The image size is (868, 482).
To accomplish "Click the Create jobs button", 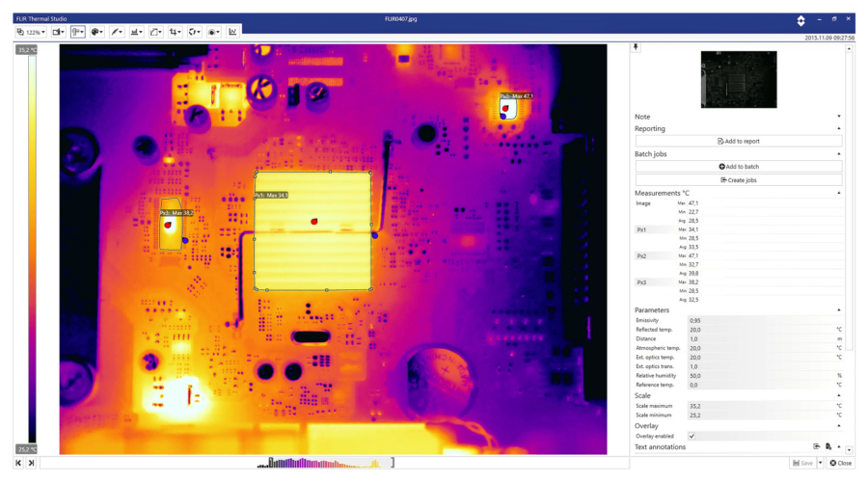I will (x=739, y=180).
